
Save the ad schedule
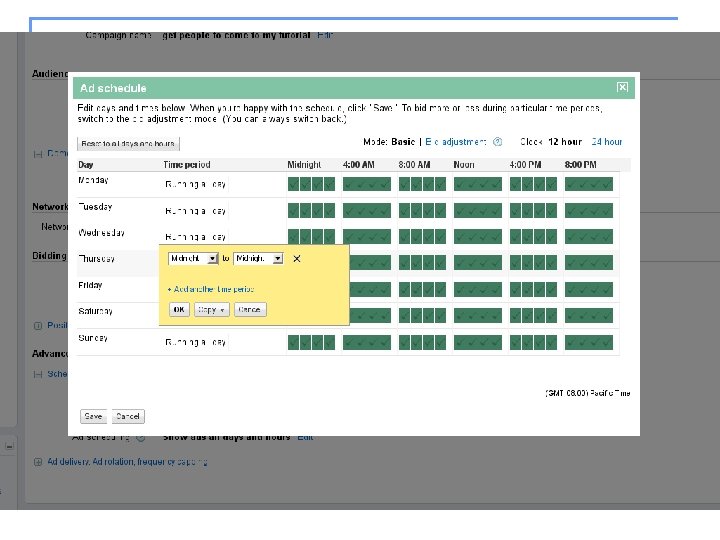pyautogui.click(x=93, y=416)
